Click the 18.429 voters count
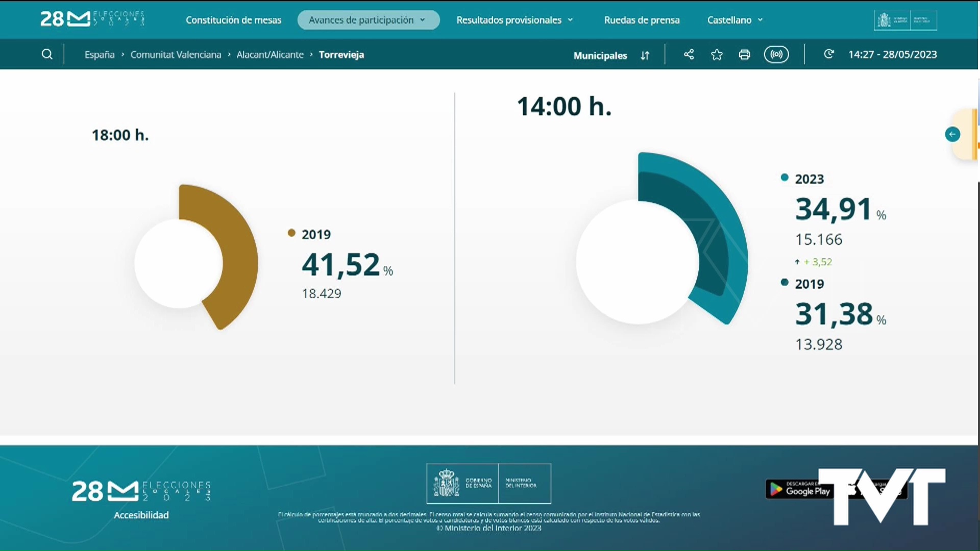This screenshot has width=980, height=551. pos(322,293)
